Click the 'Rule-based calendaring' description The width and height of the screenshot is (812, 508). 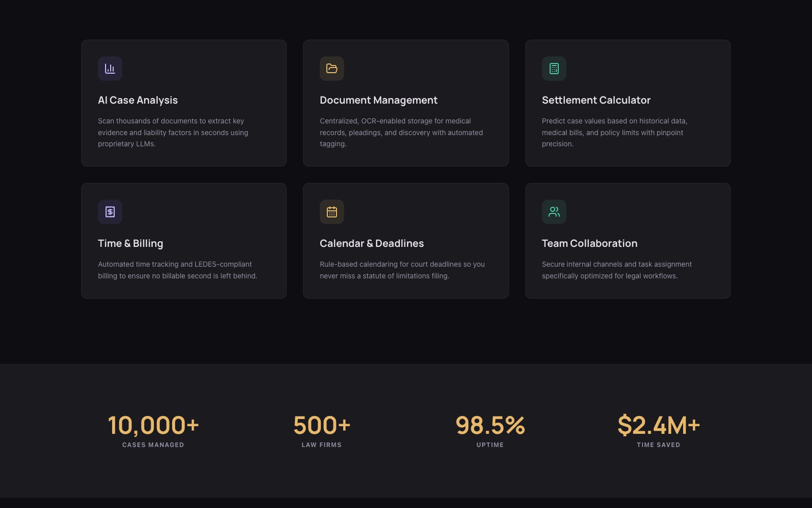point(402,270)
